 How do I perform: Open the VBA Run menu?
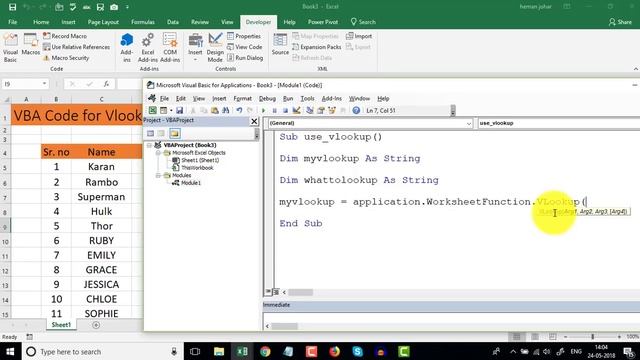coord(288,98)
